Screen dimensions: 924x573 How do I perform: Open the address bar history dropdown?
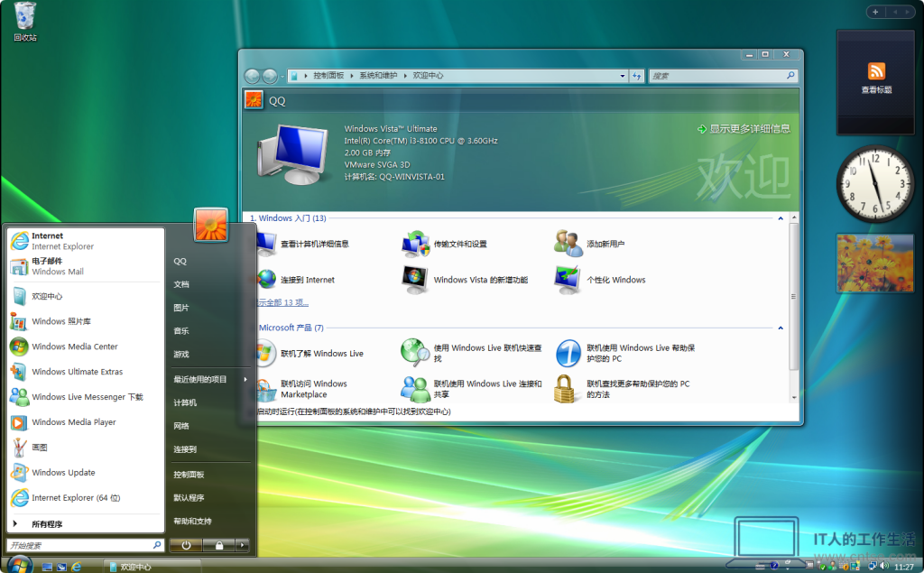623,76
